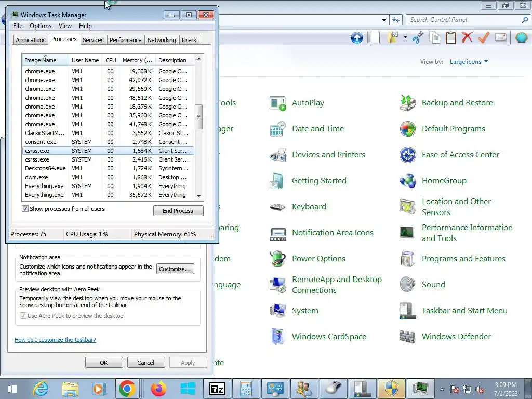Click the process list scroll-down arrow
This screenshot has width=532, height=399.
[x=199, y=196]
